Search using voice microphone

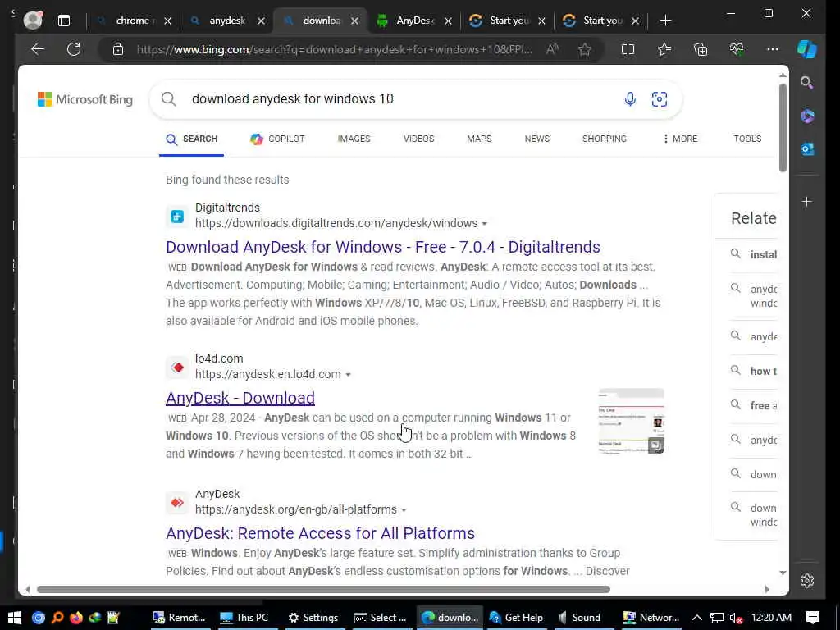630,99
